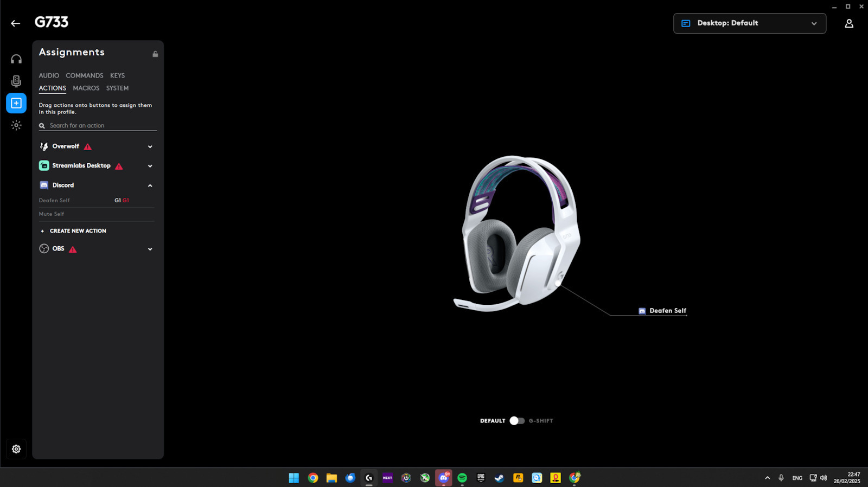Open the Desktop: Default profile dropdown
Viewport: 868px width, 487px height.
pos(749,23)
